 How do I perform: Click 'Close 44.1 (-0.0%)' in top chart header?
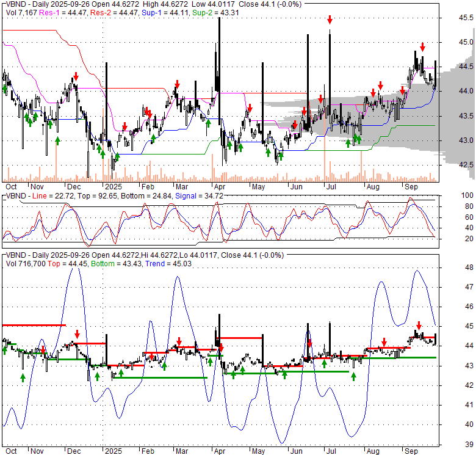(270, 4)
